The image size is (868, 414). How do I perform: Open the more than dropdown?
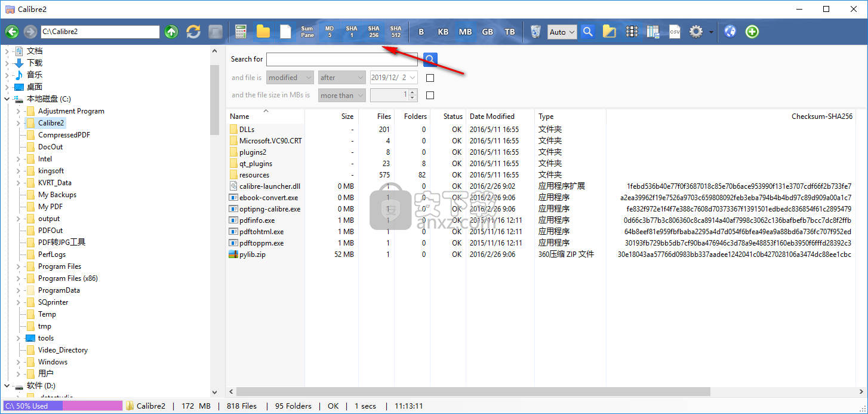click(x=342, y=95)
